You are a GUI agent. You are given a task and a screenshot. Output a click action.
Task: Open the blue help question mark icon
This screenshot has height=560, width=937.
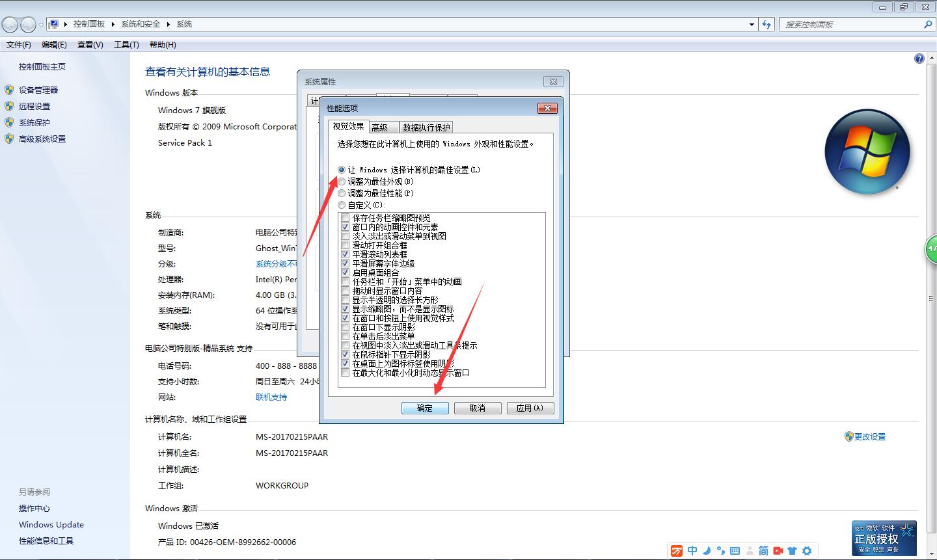coord(919,59)
